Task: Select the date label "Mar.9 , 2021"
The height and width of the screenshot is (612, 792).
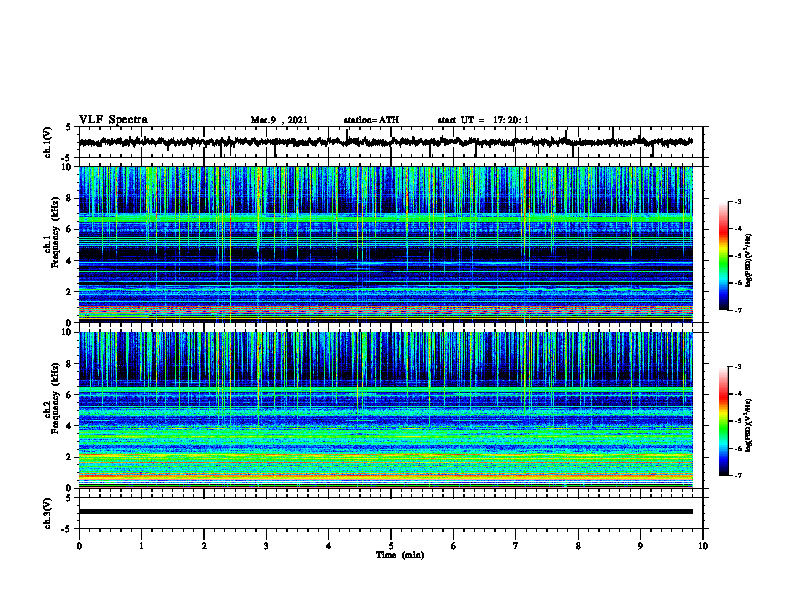Action: (x=279, y=120)
